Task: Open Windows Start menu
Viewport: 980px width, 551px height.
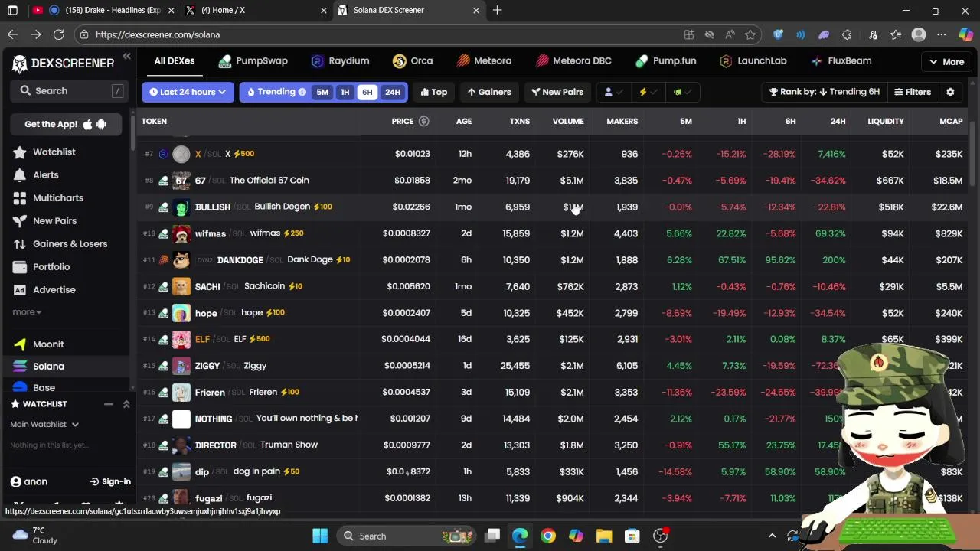Action: (320, 536)
